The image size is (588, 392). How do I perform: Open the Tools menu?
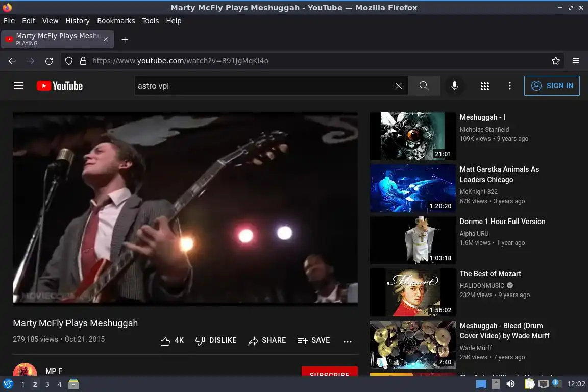(151, 21)
